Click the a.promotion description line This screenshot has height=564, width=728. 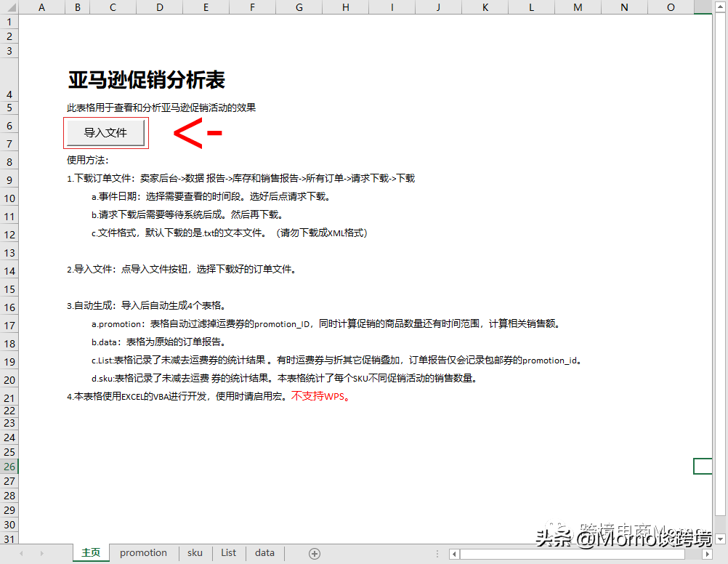[x=327, y=324]
